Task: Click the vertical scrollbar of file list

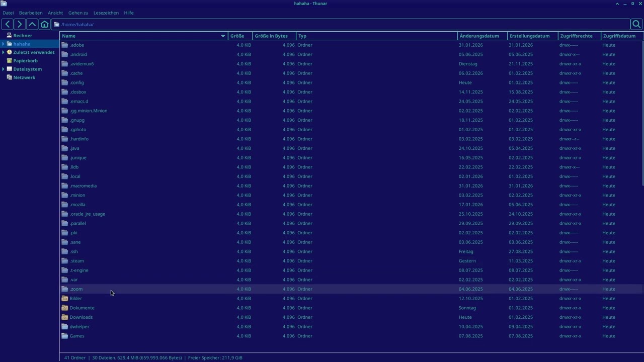Action: click(642, 114)
